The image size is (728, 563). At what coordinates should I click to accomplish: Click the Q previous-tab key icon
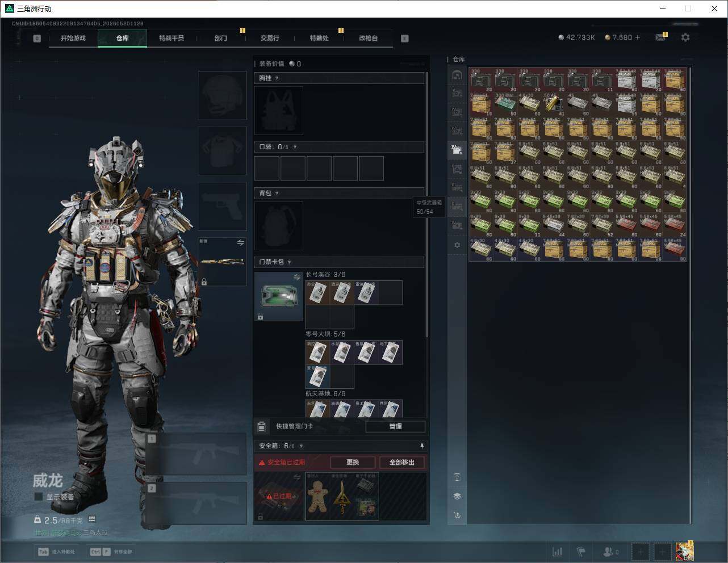click(x=37, y=39)
